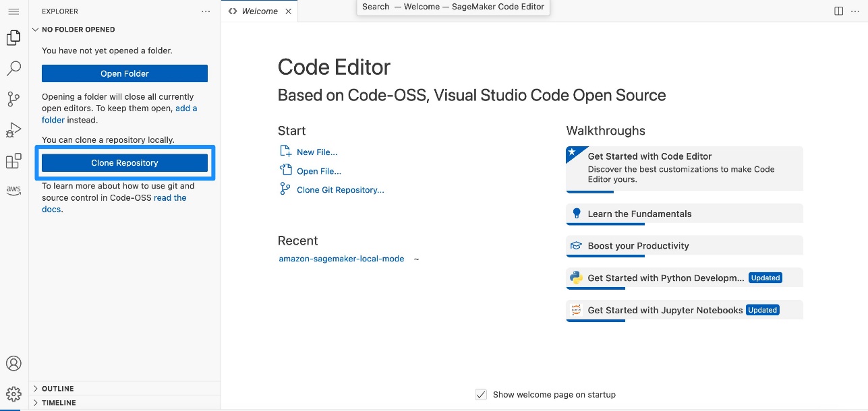Image resolution: width=868 pixels, height=411 pixels.
Task: Click the Clone Repository button
Action: [x=125, y=163]
